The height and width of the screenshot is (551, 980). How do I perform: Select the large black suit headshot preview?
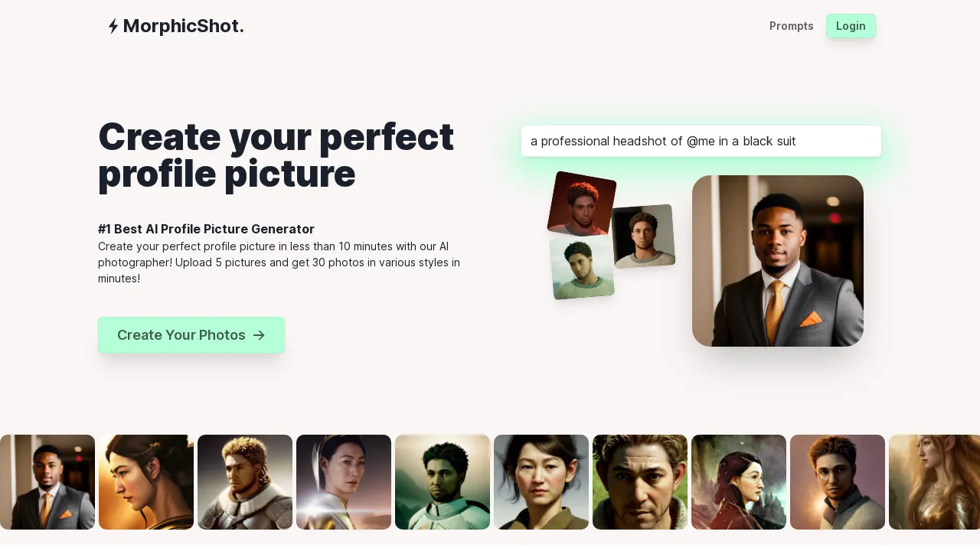(778, 260)
